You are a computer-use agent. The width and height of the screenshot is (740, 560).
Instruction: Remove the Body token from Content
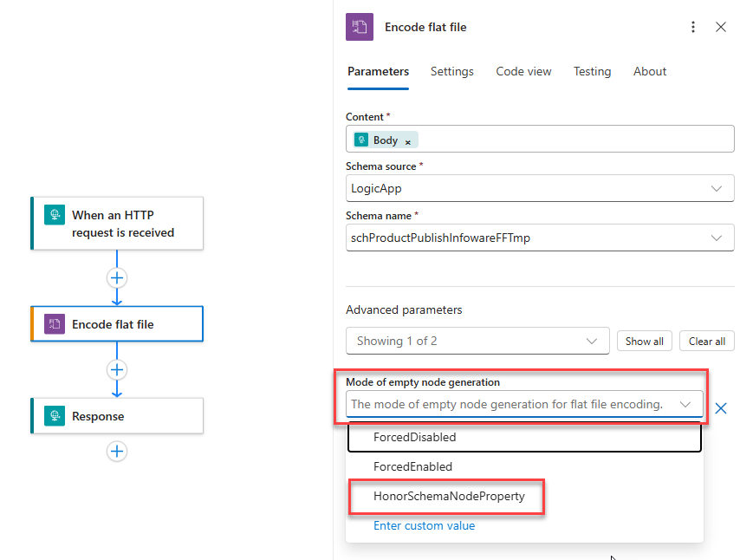click(408, 142)
